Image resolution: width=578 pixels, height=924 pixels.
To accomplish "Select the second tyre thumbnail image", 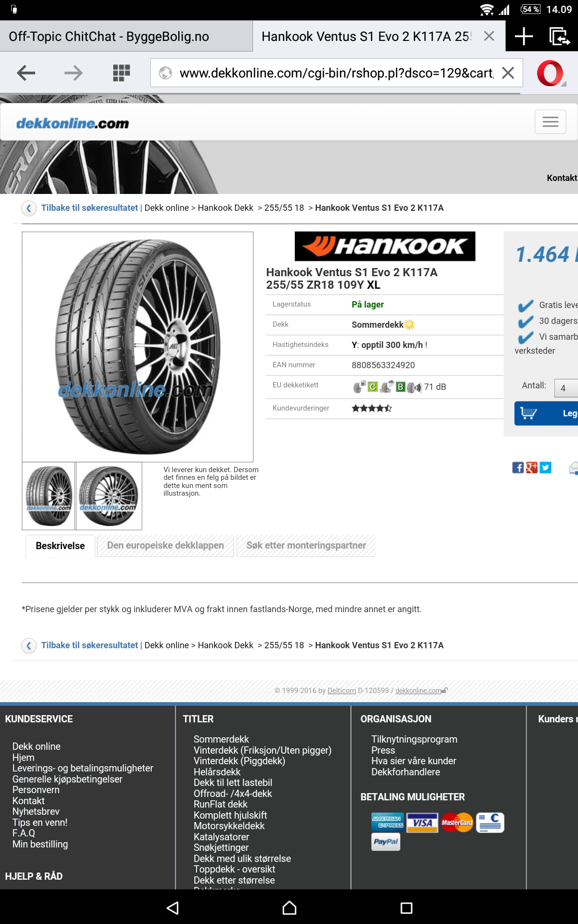I will click(x=109, y=496).
